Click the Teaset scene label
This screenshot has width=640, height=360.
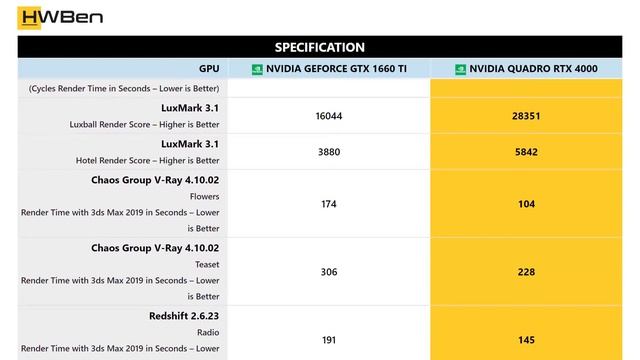click(207, 264)
